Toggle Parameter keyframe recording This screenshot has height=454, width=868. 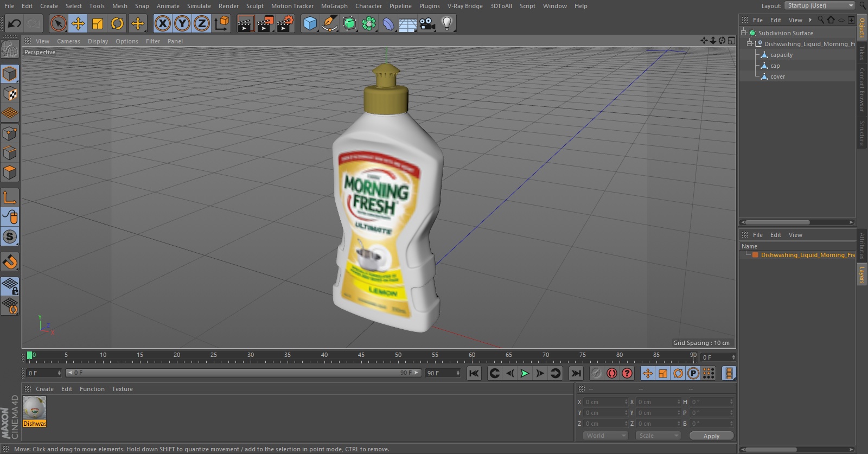click(x=693, y=373)
